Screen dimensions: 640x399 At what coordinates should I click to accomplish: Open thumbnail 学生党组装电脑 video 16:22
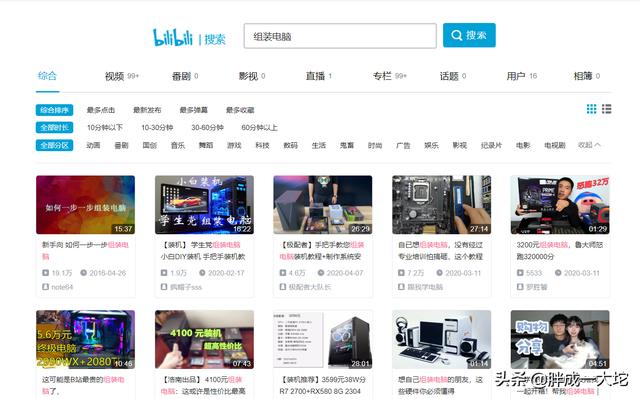(204, 205)
